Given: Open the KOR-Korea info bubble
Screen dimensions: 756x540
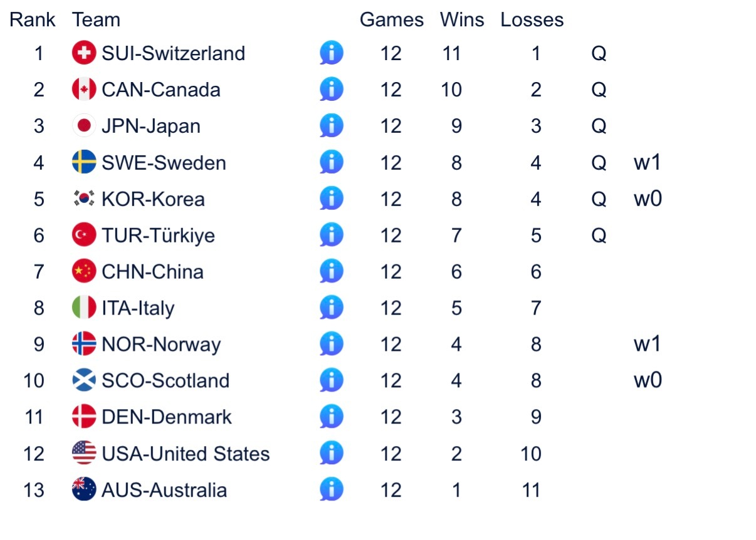Looking at the screenshot, I should 332,199.
